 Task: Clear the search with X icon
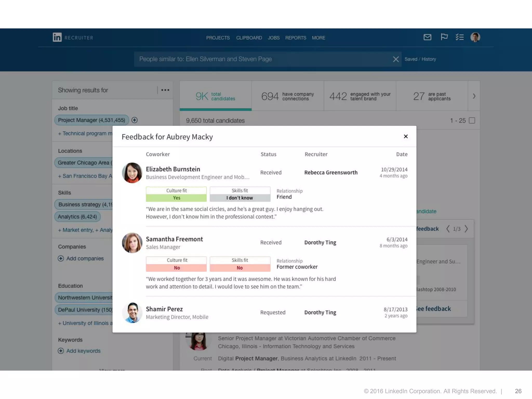pyautogui.click(x=396, y=59)
